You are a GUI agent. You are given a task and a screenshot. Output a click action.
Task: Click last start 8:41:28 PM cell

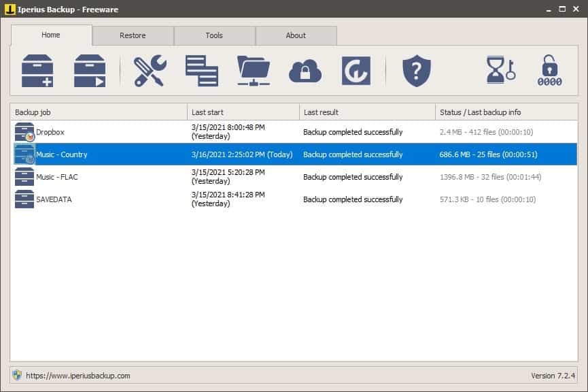pyautogui.click(x=228, y=199)
